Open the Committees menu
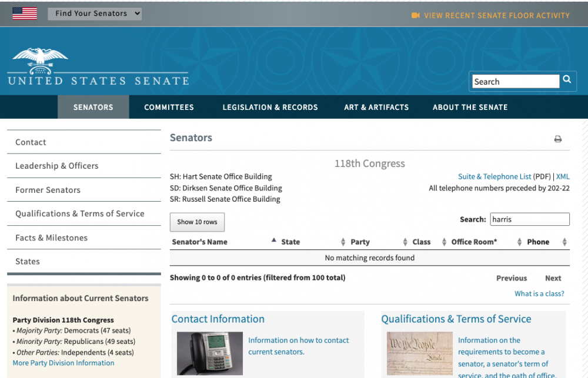588x378 pixels. [169, 107]
